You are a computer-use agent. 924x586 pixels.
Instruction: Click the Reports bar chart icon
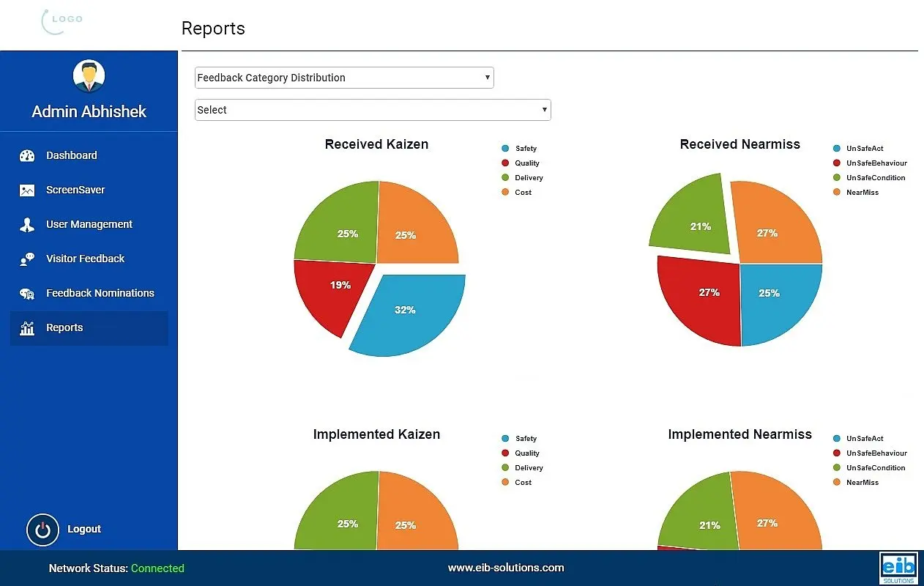click(x=27, y=327)
